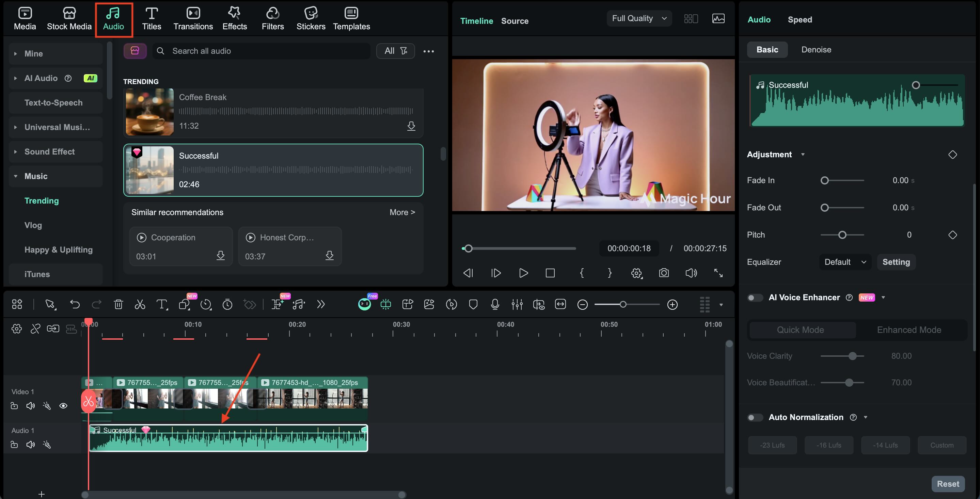980x499 pixels.
Task: Open the audio mixer icon
Action: 517,304
